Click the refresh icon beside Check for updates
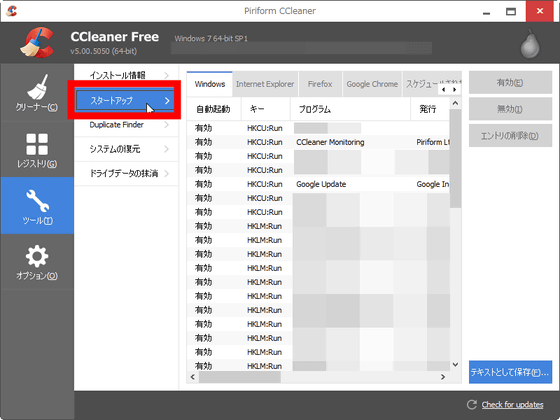 [472, 404]
